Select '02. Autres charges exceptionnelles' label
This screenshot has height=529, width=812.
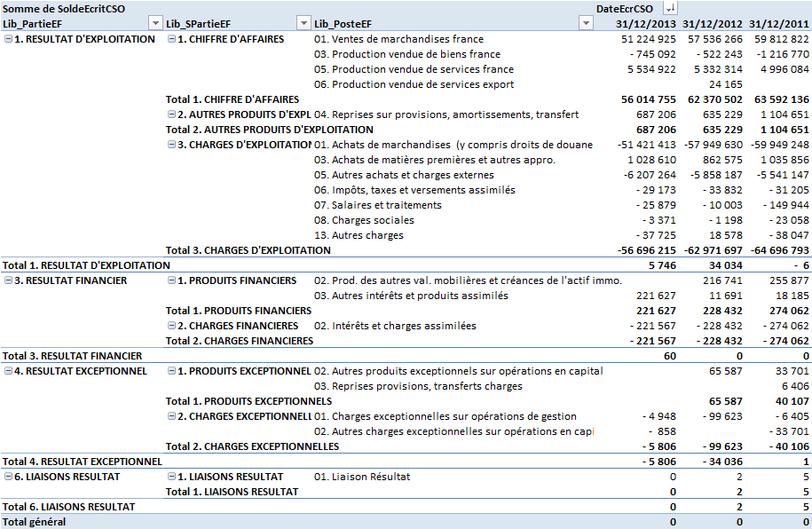tap(453, 431)
